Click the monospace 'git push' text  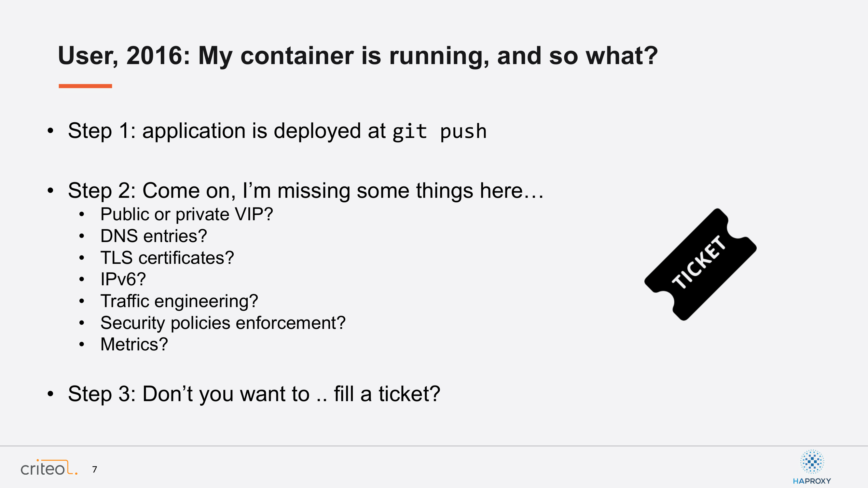439,131
